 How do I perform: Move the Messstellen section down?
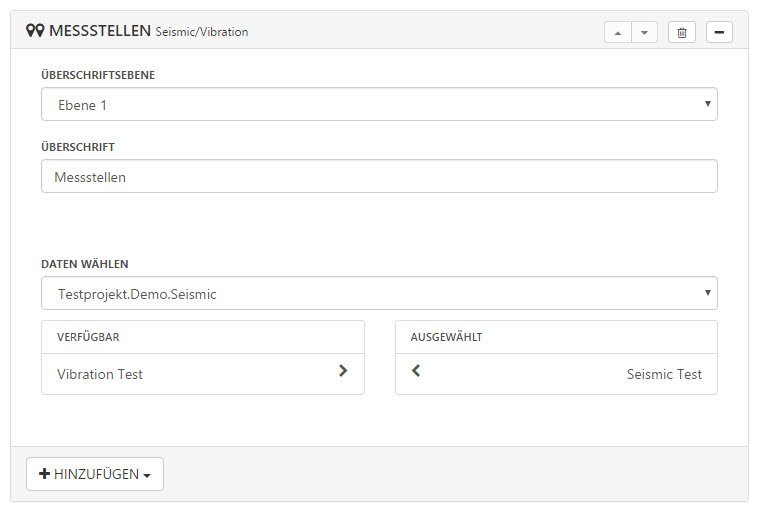pyautogui.click(x=644, y=32)
